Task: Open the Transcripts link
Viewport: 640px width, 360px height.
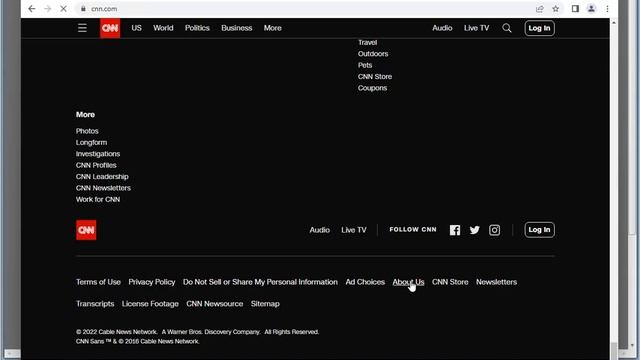Action: (x=95, y=304)
